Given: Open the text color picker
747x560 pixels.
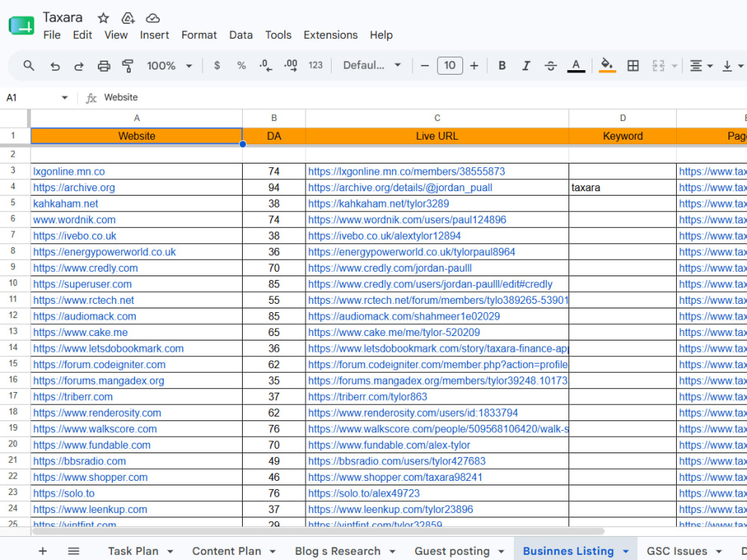Looking at the screenshot, I should click(x=576, y=66).
